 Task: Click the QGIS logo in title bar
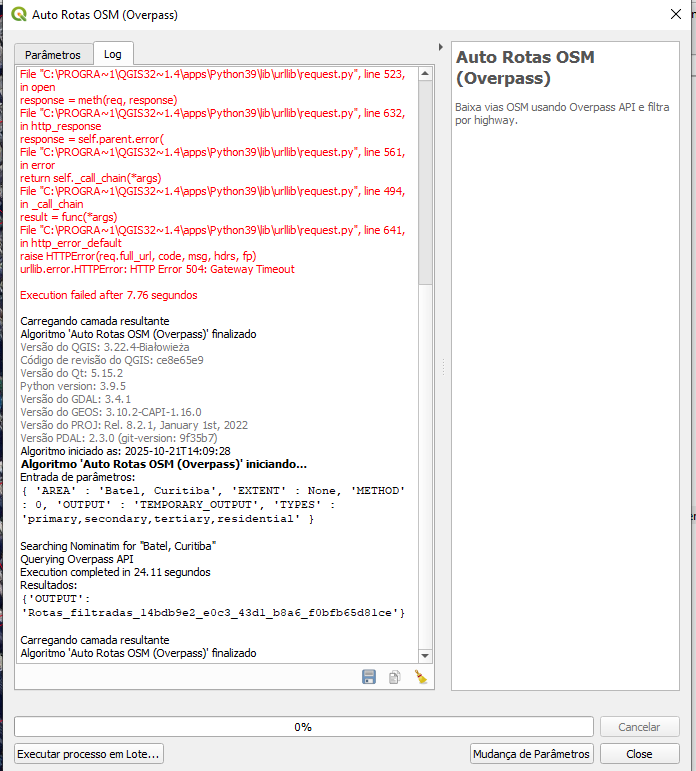19,14
